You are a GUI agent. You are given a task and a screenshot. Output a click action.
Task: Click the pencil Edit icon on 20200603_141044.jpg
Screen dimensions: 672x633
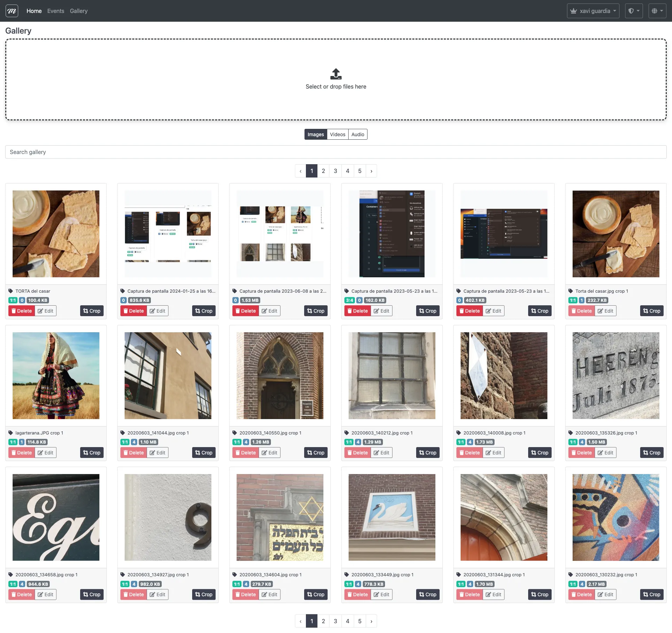(153, 452)
